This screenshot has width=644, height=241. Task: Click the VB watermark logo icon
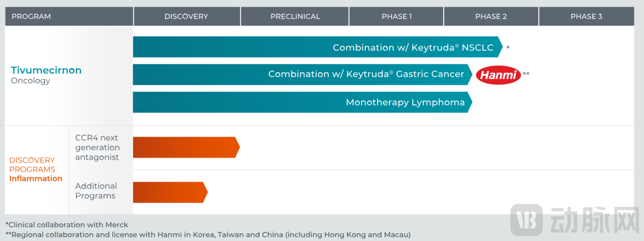tap(527, 221)
